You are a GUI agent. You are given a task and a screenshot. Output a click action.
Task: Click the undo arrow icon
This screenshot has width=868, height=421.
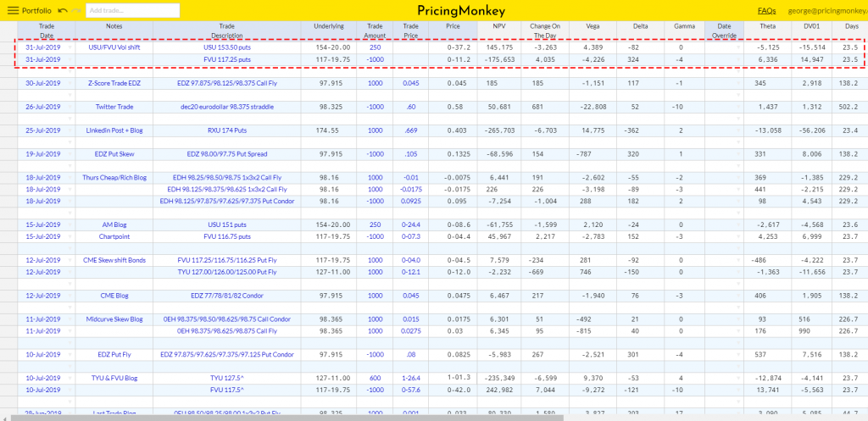(63, 10)
